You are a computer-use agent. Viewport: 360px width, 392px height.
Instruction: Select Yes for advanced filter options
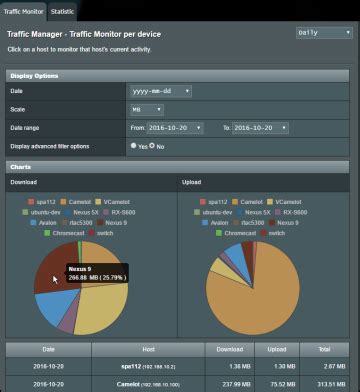point(134,146)
